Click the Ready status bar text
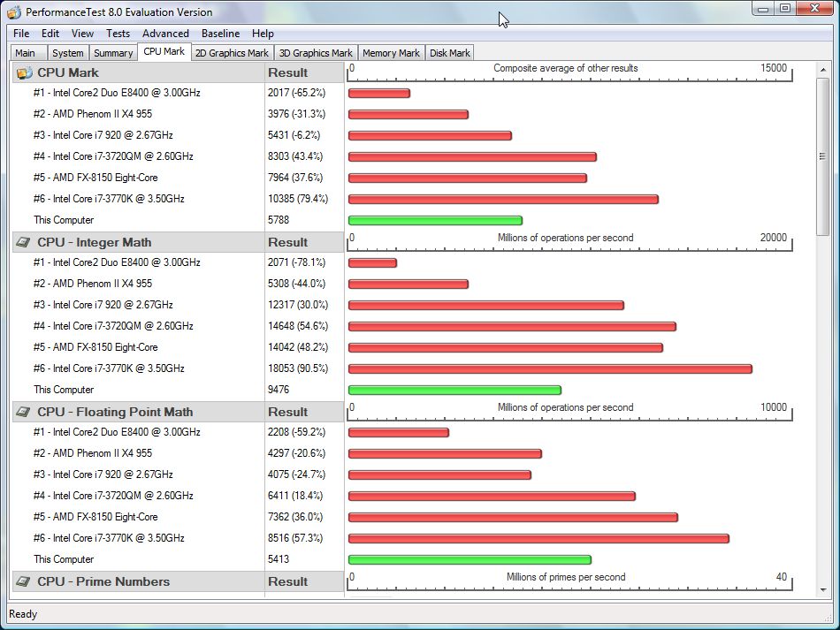 [23, 614]
